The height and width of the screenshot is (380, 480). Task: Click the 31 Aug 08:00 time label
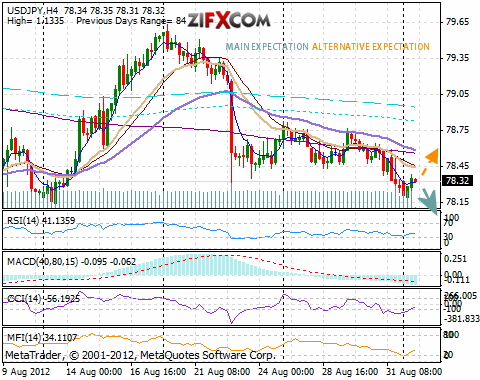(414, 372)
